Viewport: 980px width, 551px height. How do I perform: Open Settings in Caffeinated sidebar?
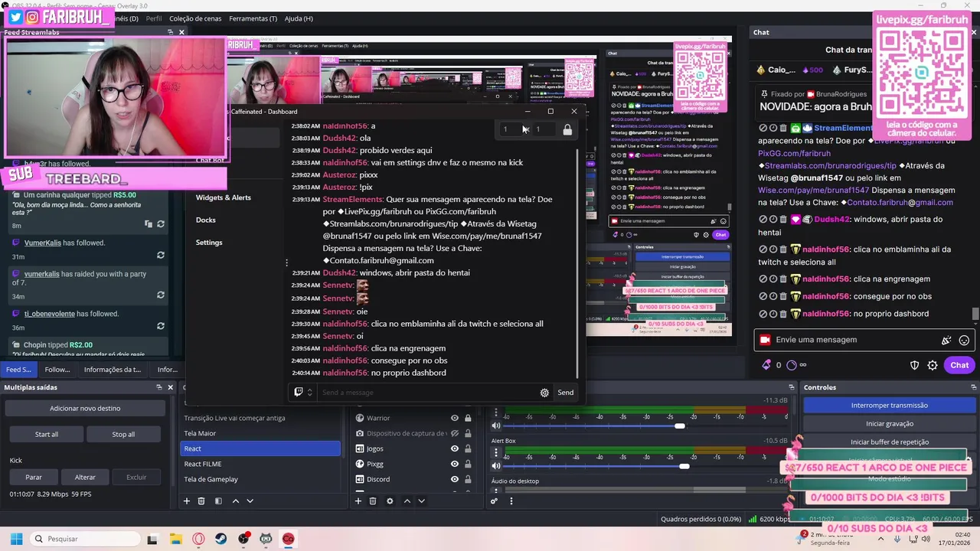(209, 243)
